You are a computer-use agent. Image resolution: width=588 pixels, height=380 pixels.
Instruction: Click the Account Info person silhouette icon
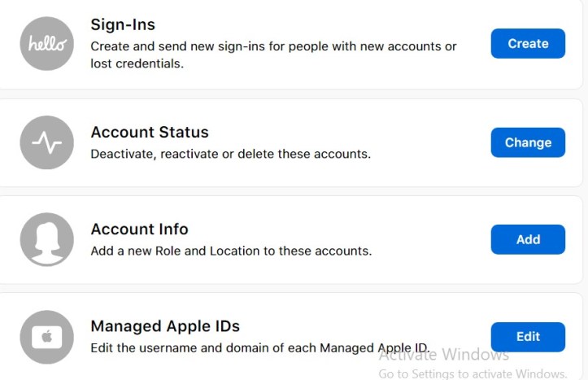point(46,239)
